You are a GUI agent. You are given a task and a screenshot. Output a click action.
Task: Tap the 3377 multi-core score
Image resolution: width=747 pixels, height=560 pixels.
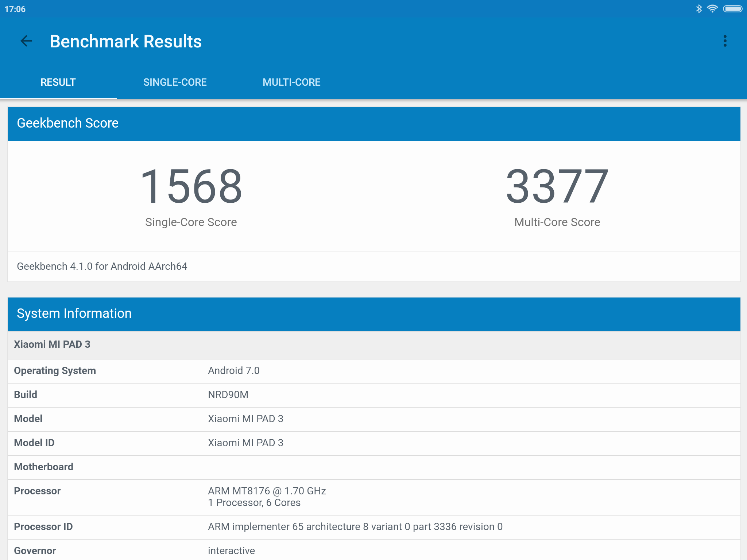point(557,186)
